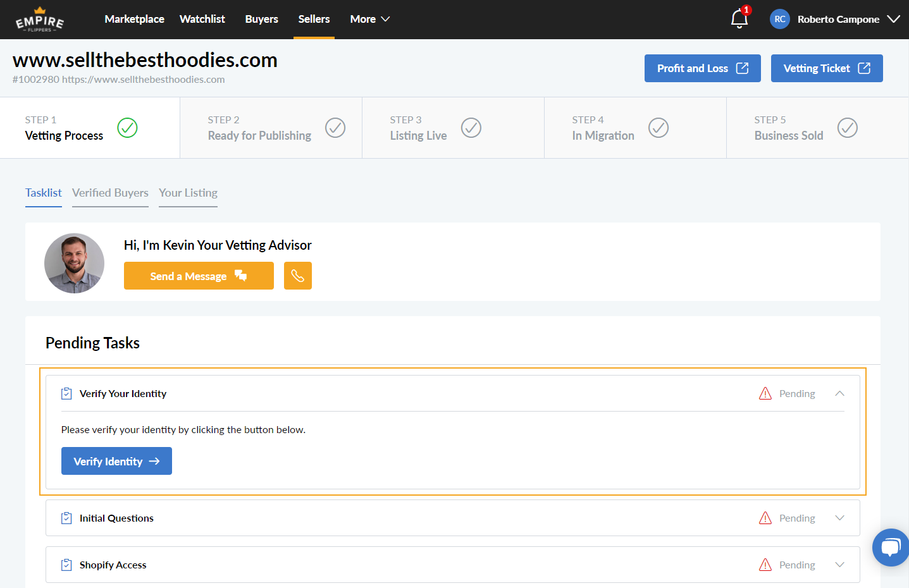
Task: Click the Initial Questions clipboard icon
Action: click(x=66, y=518)
